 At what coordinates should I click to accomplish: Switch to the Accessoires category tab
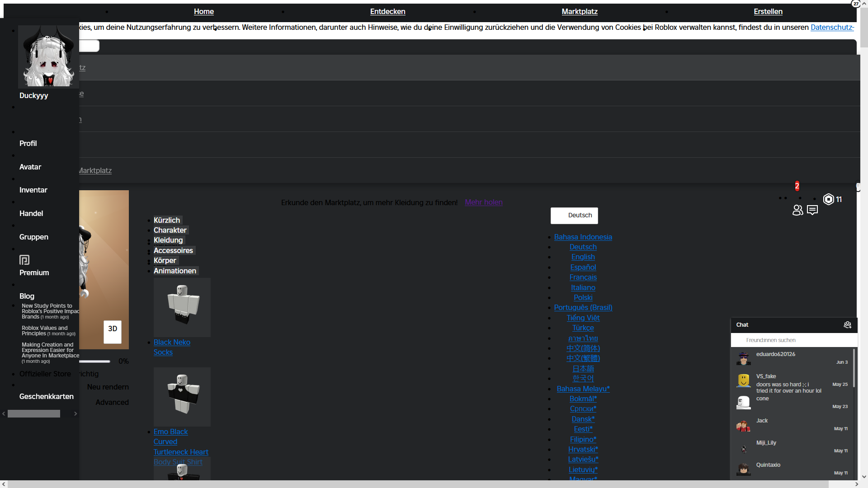point(173,250)
